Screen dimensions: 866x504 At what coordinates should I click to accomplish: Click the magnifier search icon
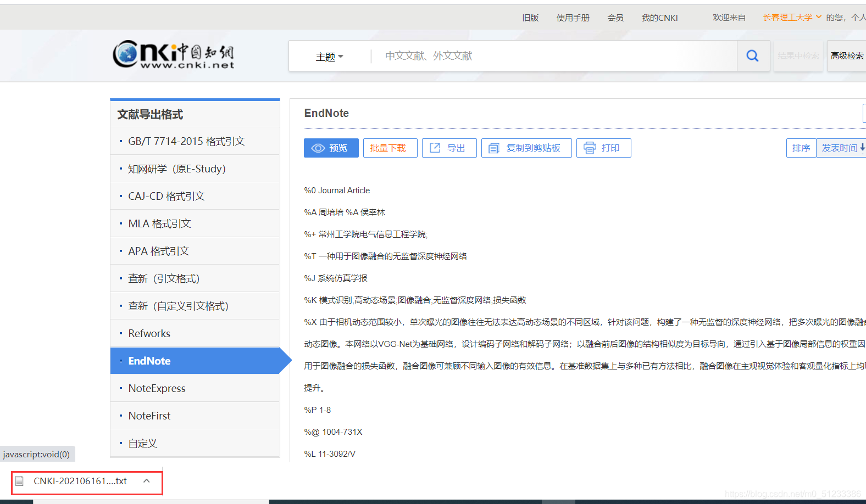click(x=753, y=55)
